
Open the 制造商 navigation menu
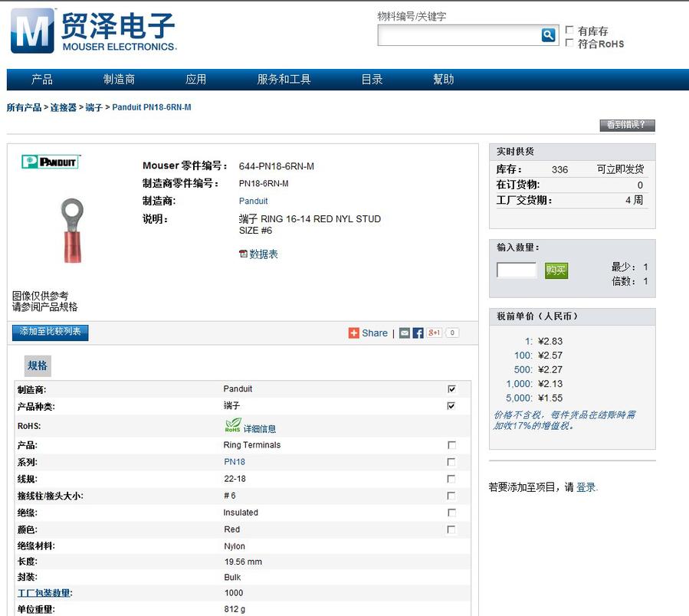click(119, 79)
